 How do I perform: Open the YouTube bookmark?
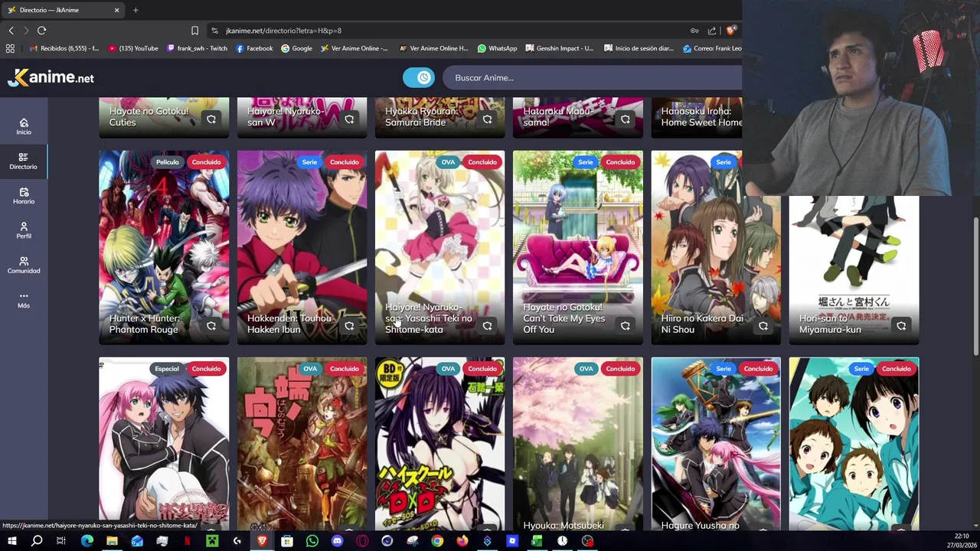pos(133,48)
